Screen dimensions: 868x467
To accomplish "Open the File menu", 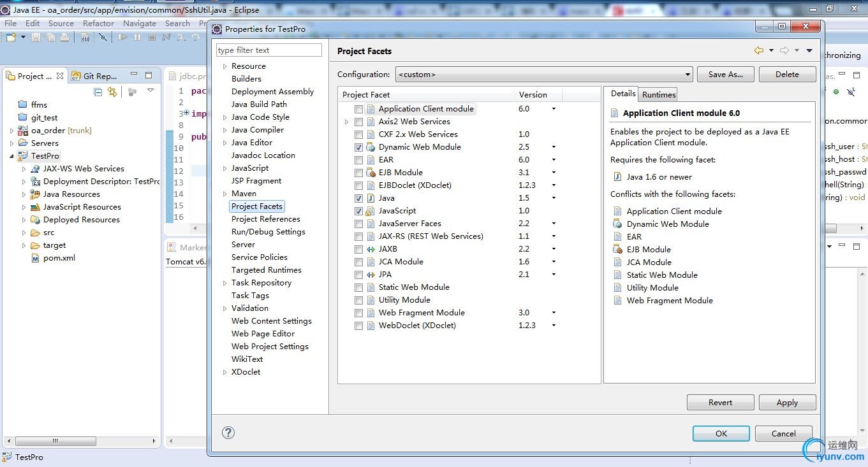I will coord(11,23).
